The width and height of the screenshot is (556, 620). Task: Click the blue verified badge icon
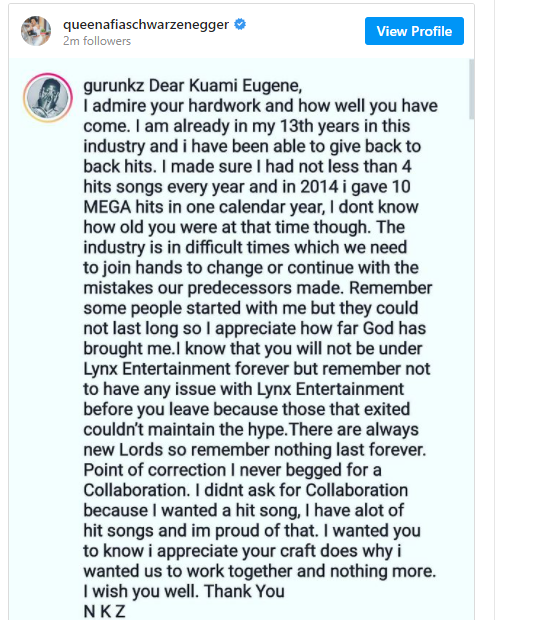240,25
